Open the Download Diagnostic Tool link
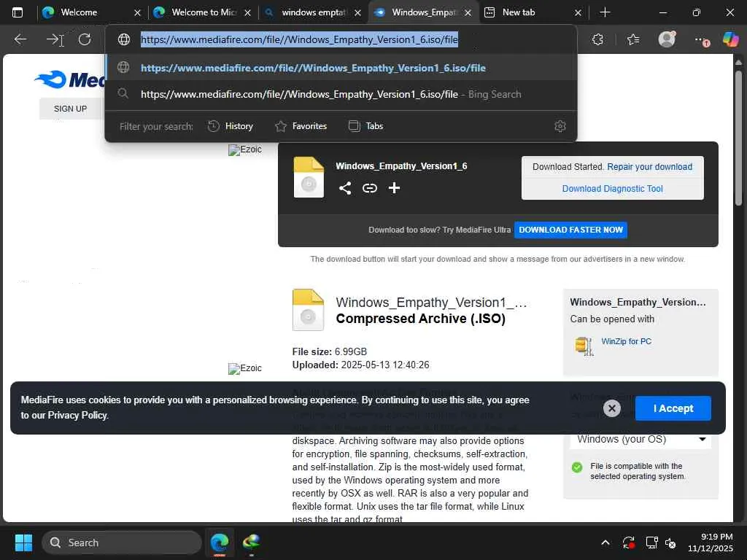 coord(612,189)
